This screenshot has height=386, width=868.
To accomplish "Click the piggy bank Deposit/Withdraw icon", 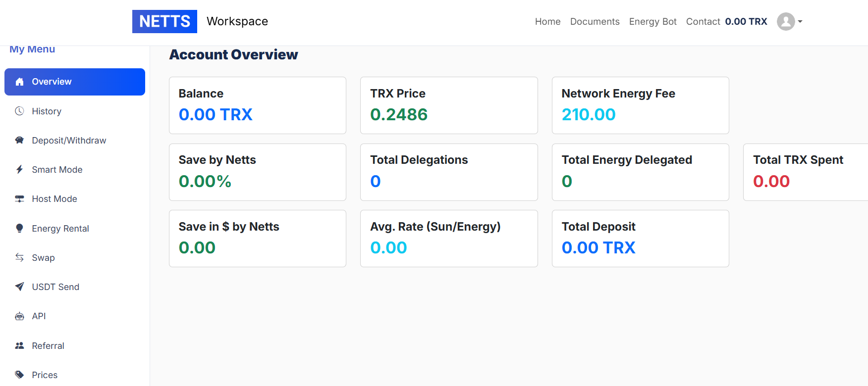I will (x=20, y=140).
